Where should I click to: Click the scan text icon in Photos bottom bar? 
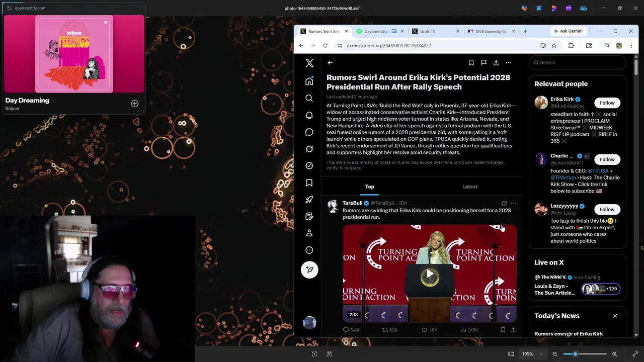(x=330, y=354)
